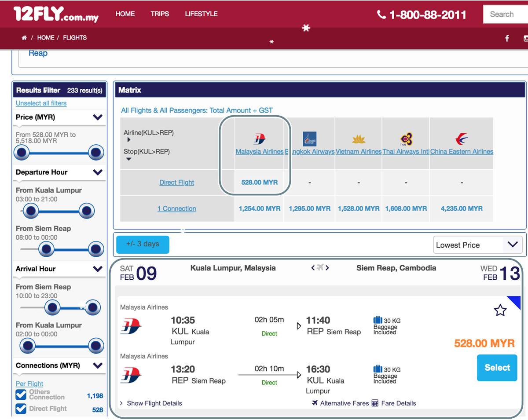Click the airplane icon beside Alternative Fares

[315, 403]
